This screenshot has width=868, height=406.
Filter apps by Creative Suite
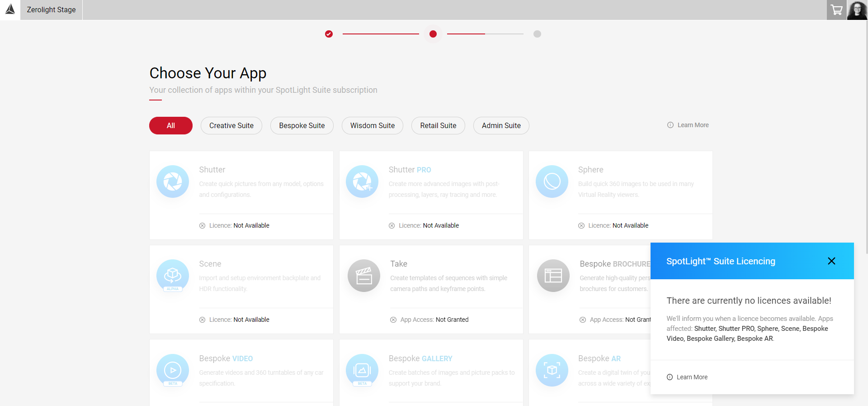coord(231,125)
